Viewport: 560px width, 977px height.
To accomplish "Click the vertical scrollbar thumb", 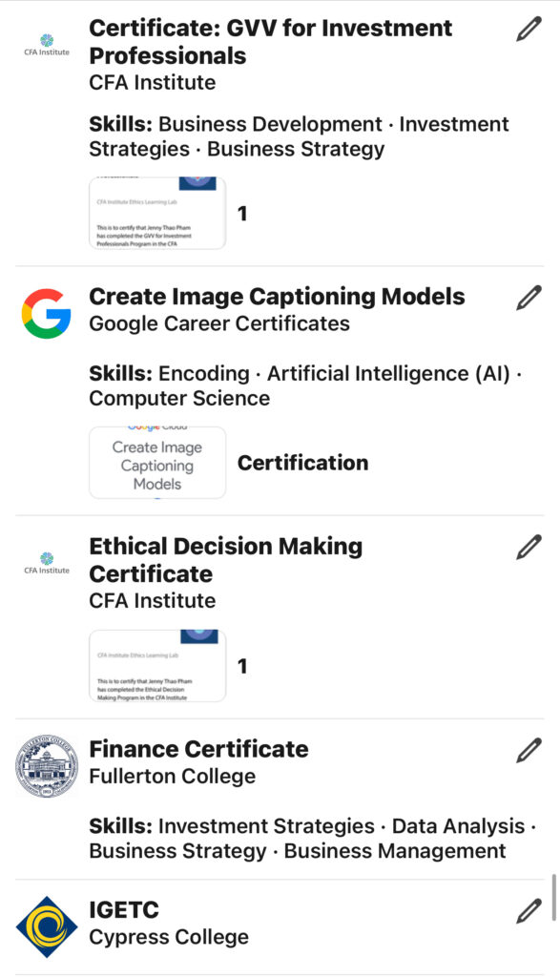I will pyautogui.click(x=553, y=898).
